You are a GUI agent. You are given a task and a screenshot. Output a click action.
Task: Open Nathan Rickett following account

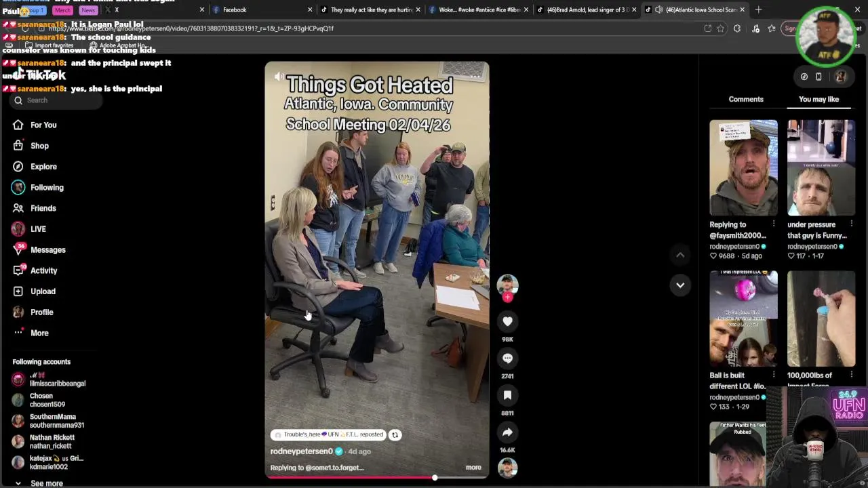click(x=43, y=442)
